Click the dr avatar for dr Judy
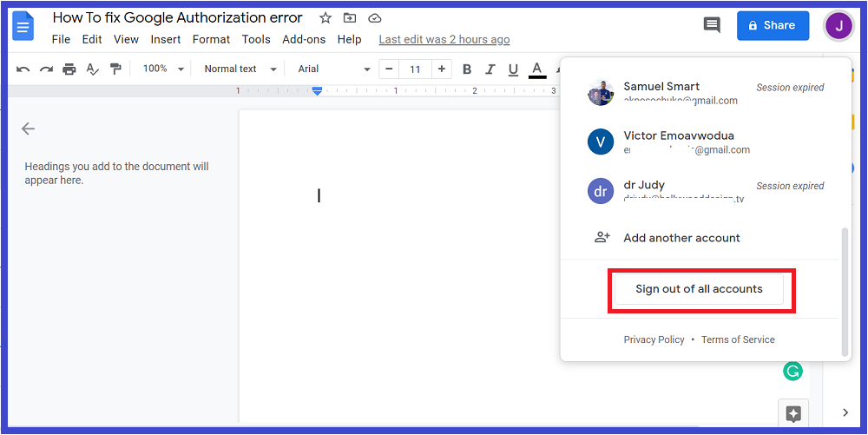Image resolution: width=868 pixels, height=435 pixels. pos(601,192)
